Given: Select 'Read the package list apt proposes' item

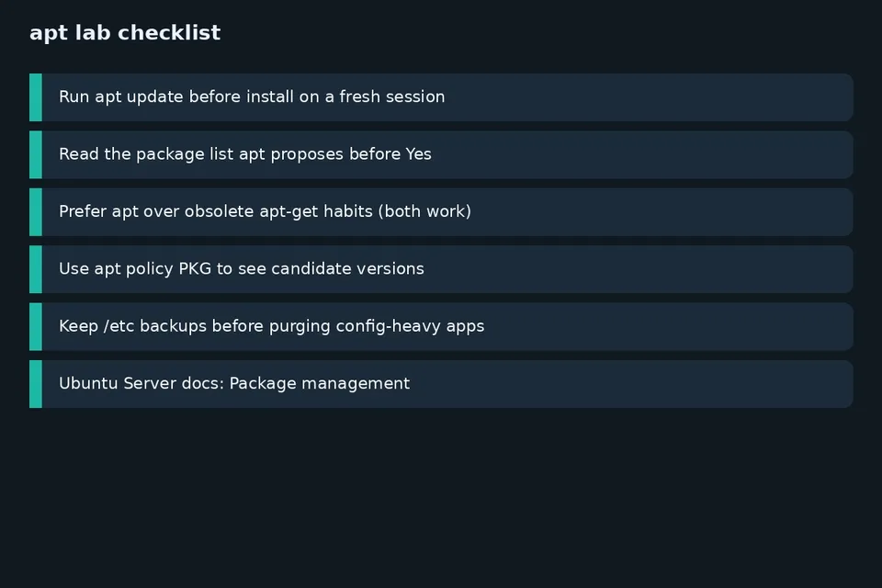Looking at the screenshot, I should coord(441,154).
